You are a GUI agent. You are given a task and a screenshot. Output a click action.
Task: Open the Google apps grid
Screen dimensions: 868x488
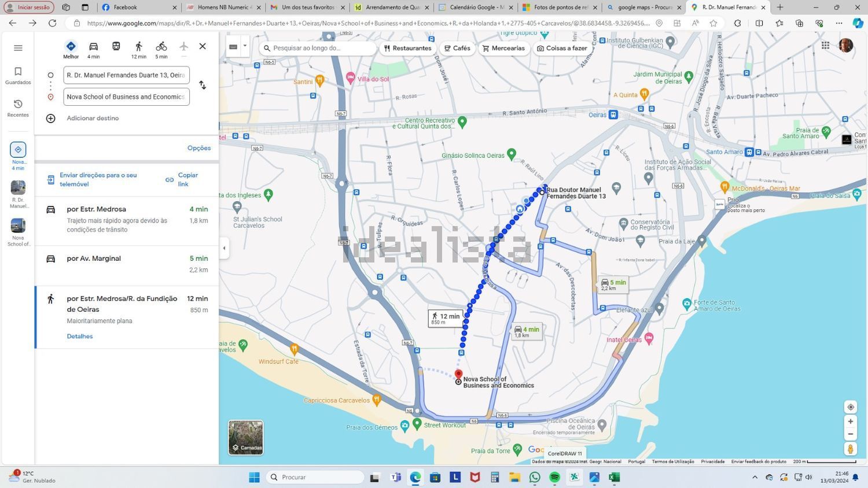(x=825, y=45)
